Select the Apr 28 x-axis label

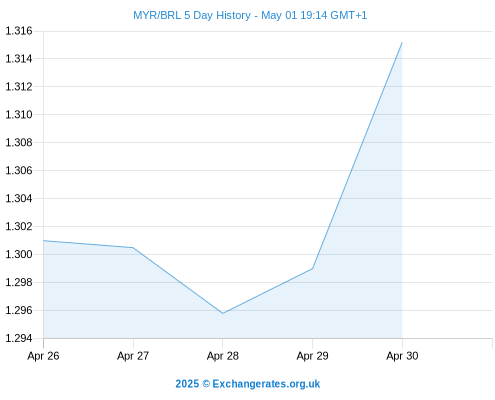click(x=223, y=356)
